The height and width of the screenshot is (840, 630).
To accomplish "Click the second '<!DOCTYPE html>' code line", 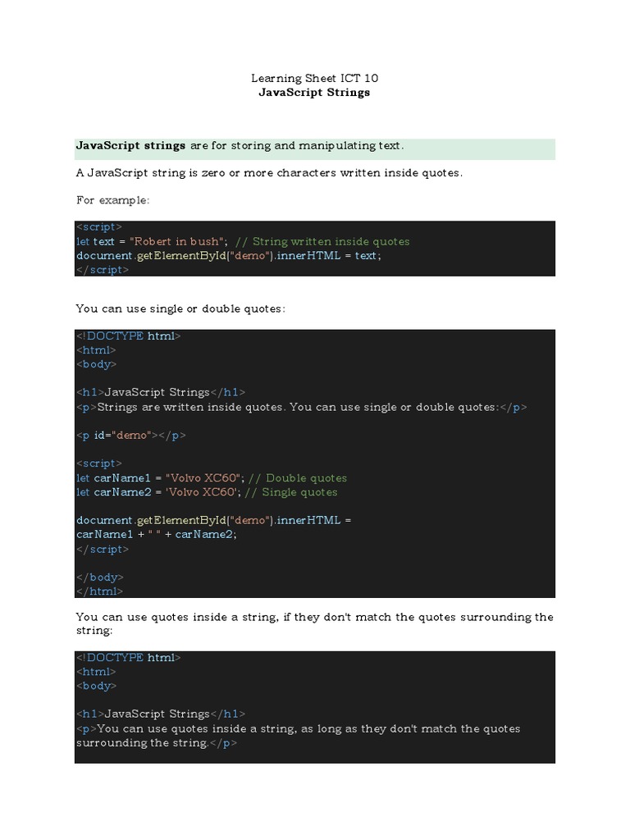I will (128, 657).
